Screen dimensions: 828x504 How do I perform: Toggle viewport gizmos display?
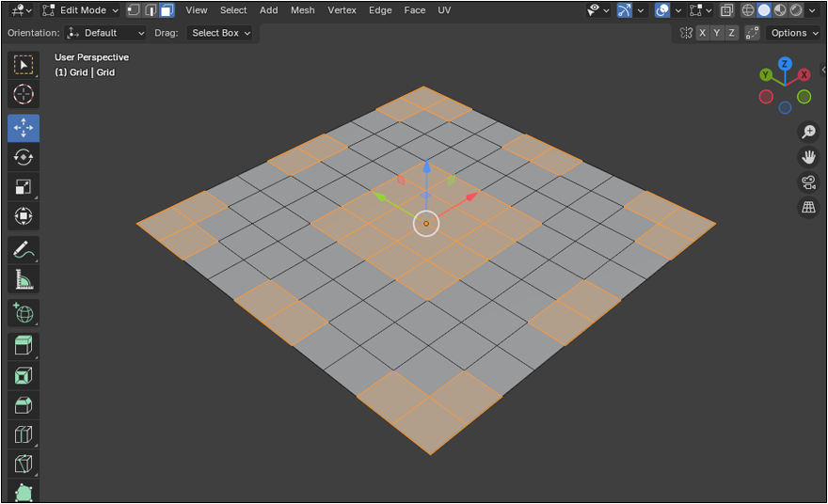pos(625,10)
